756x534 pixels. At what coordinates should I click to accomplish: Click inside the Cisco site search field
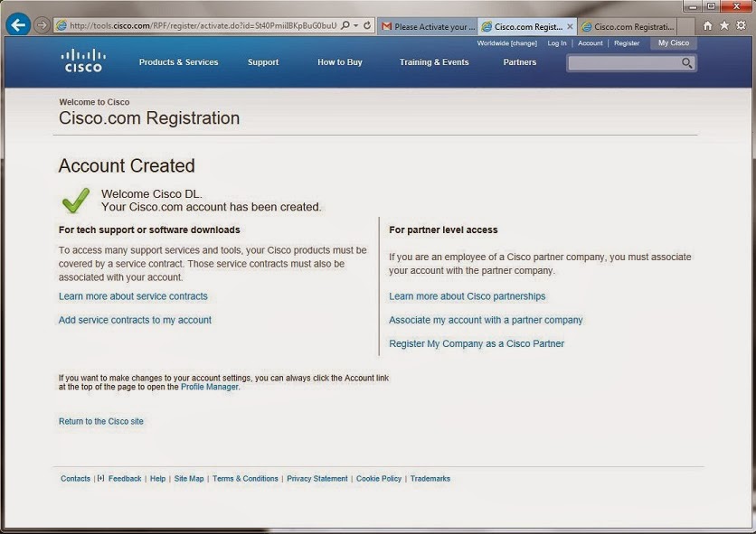(624, 63)
